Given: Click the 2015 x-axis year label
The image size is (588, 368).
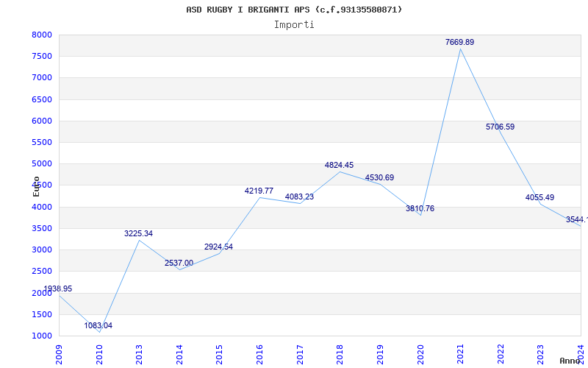Looking at the screenshot, I should (x=220, y=354).
